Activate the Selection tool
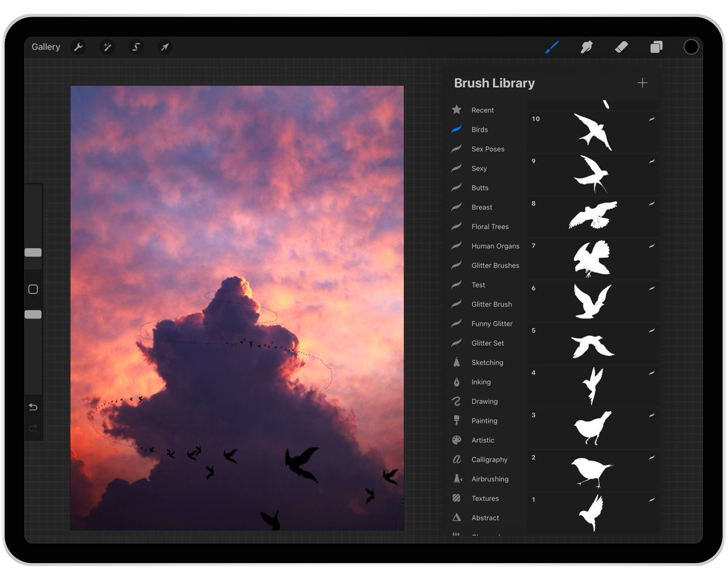This screenshot has height=578, width=728. tap(135, 47)
